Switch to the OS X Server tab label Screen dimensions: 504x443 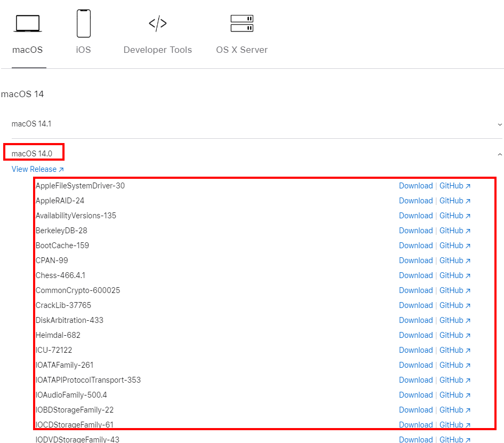tap(242, 50)
